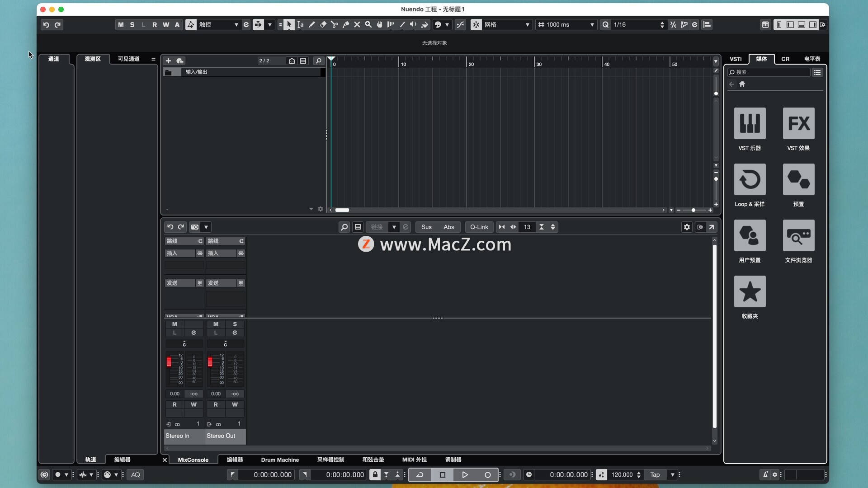Image resolution: width=868 pixels, height=488 pixels.
Task: Enable Write automation on Stereo In
Action: [x=193, y=404]
